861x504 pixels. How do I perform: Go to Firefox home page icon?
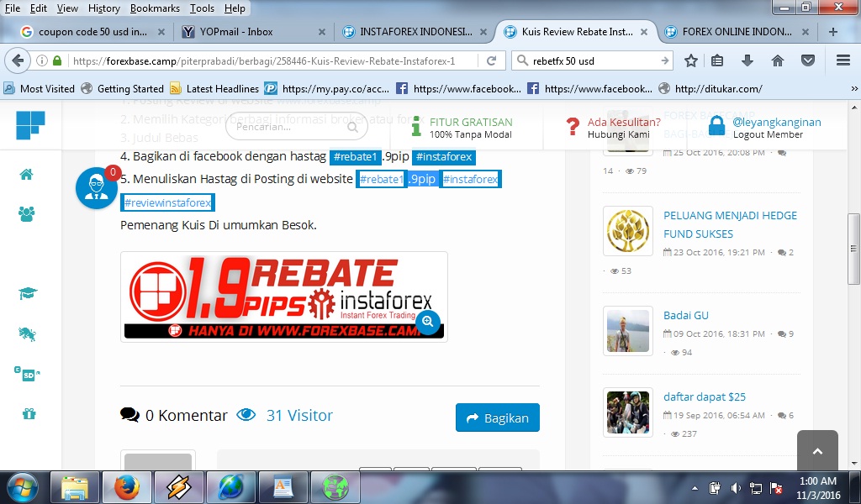(778, 60)
